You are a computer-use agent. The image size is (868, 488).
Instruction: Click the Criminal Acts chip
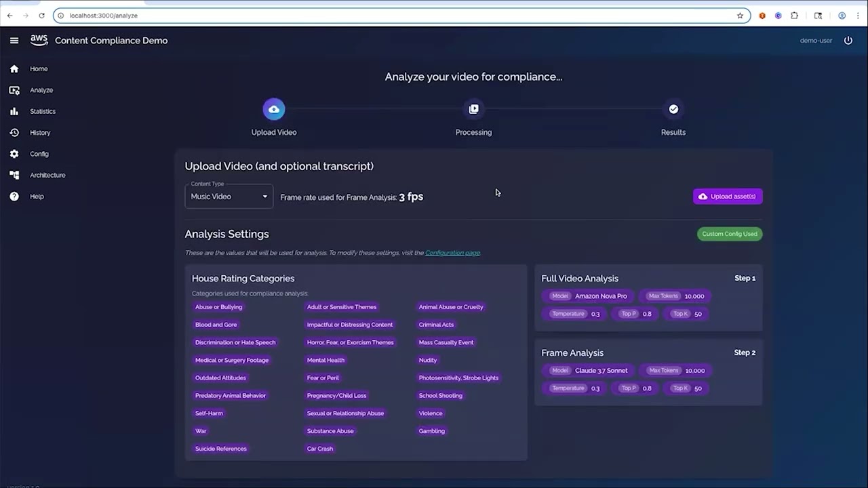436,325
